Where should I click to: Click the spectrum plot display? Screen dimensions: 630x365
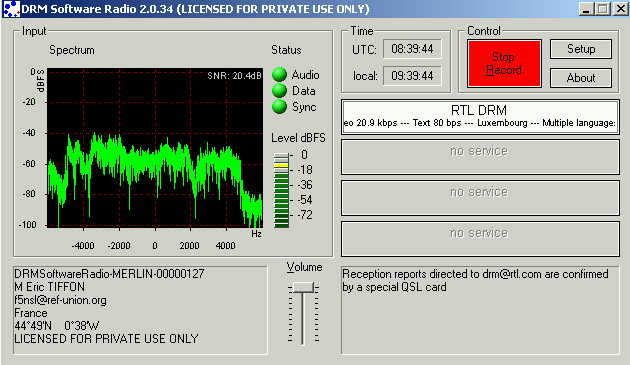coord(155,148)
